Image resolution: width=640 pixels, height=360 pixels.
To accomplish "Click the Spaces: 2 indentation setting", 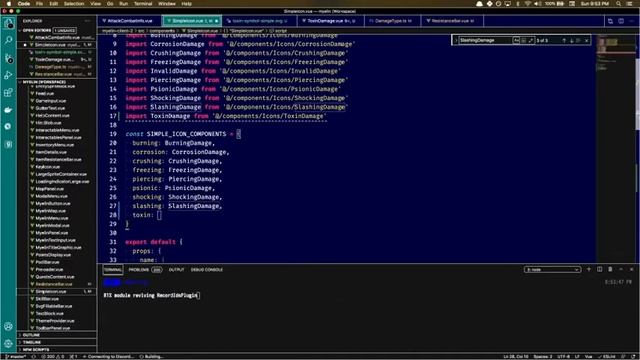I will 542,357.
